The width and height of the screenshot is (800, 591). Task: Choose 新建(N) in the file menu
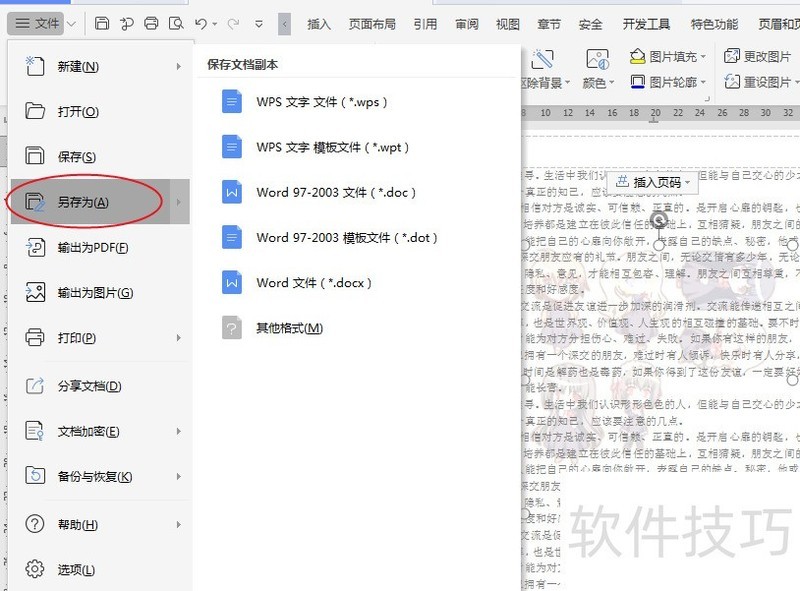point(100,66)
